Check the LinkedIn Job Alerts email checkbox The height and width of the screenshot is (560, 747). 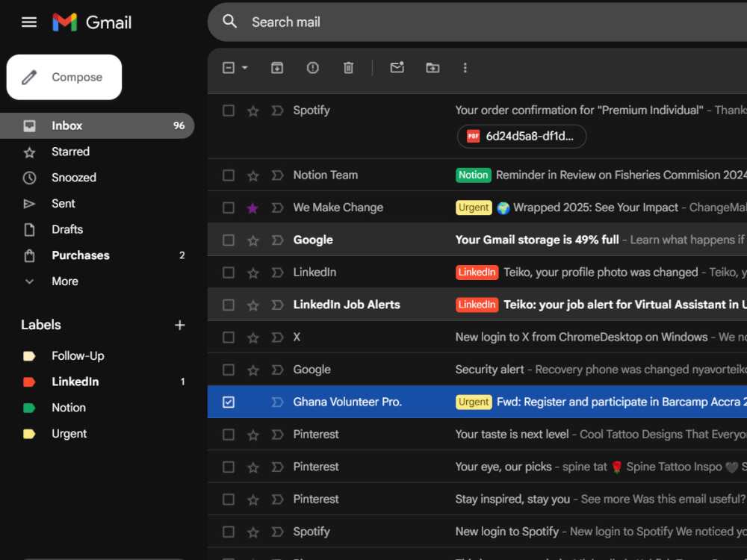(229, 305)
